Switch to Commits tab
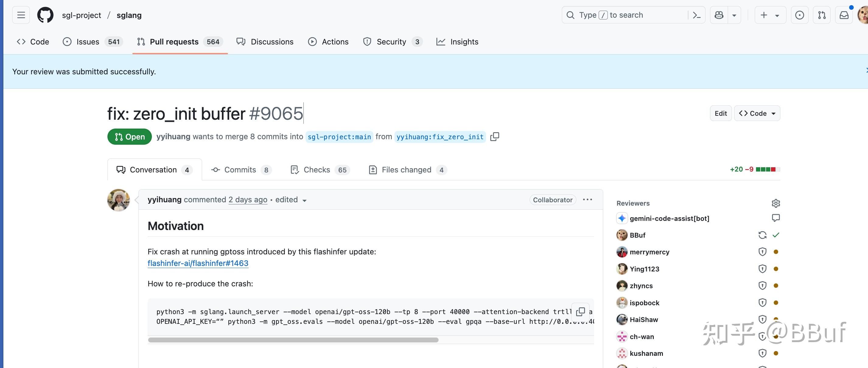 241,170
